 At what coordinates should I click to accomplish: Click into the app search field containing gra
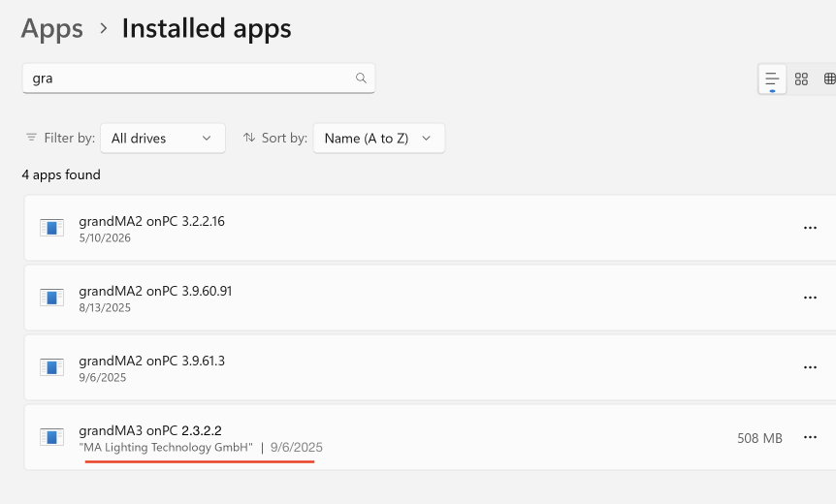(x=199, y=79)
